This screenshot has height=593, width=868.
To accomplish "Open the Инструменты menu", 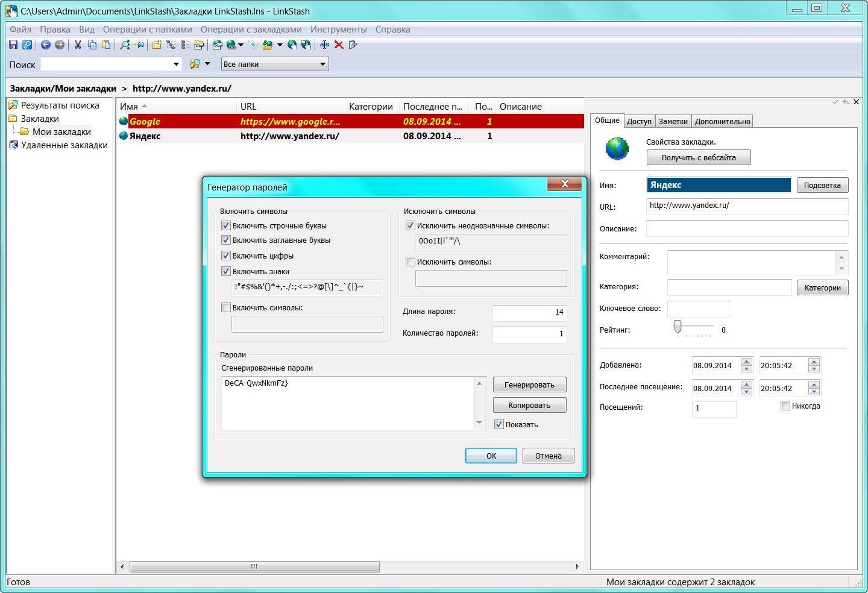I will [x=338, y=29].
